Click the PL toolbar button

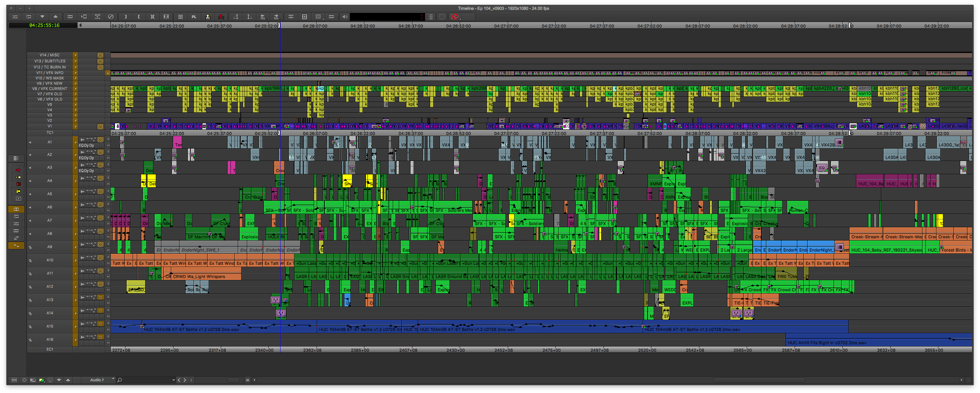194,16
